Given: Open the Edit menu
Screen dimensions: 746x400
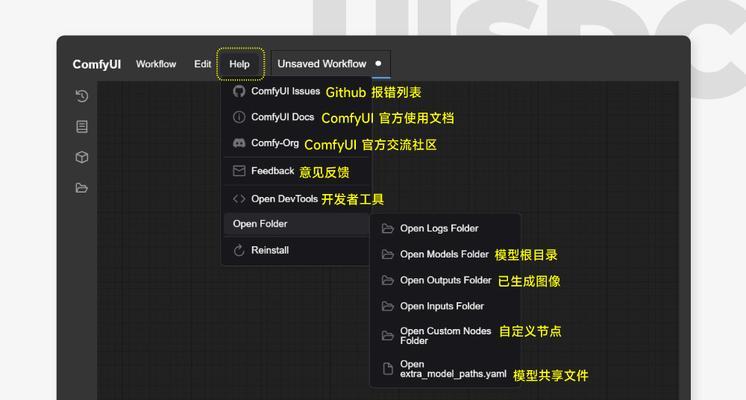Looking at the screenshot, I should click(202, 64).
